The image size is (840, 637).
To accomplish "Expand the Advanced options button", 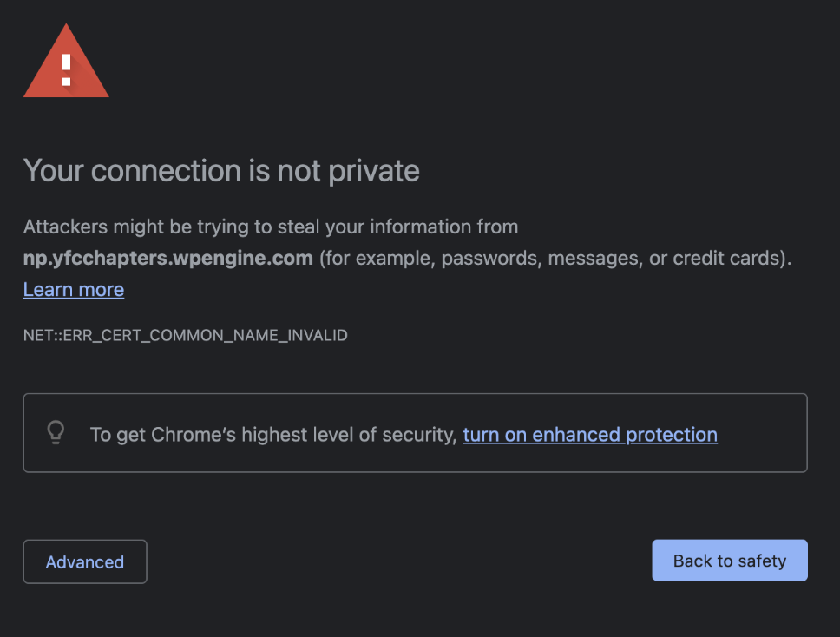I will coord(85,561).
